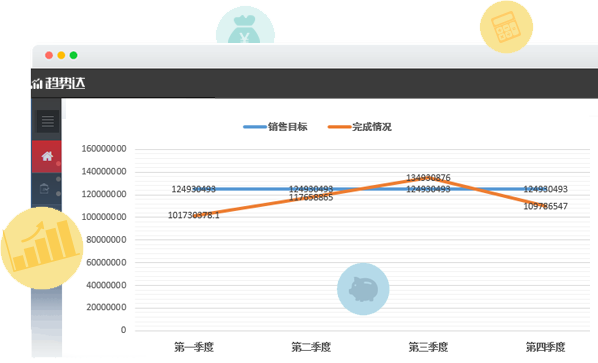Toggle the 销售目标 legend series
This screenshot has height=363, width=598.
(275, 127)
